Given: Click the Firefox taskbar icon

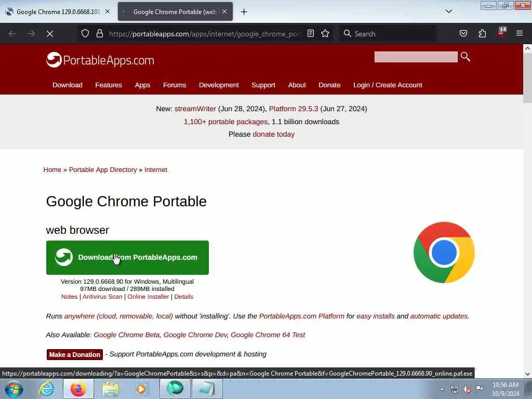Looking at the screenshot, I should [78, 389].
